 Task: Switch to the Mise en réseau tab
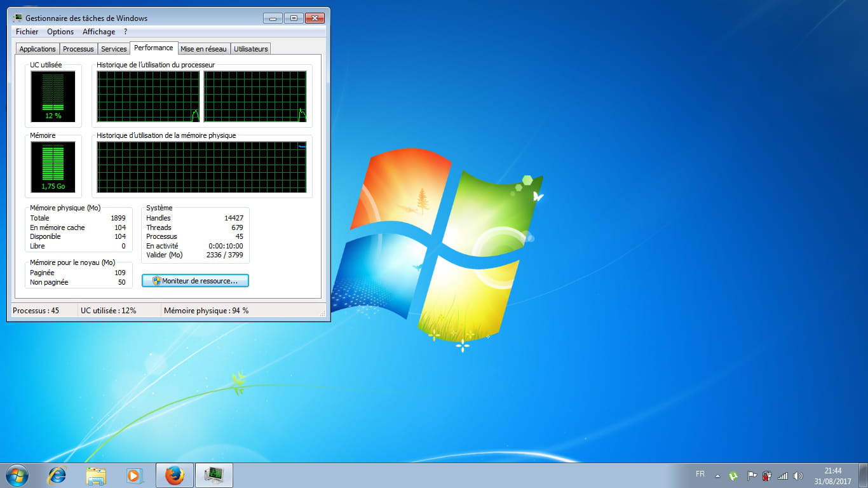pos(203,49)
